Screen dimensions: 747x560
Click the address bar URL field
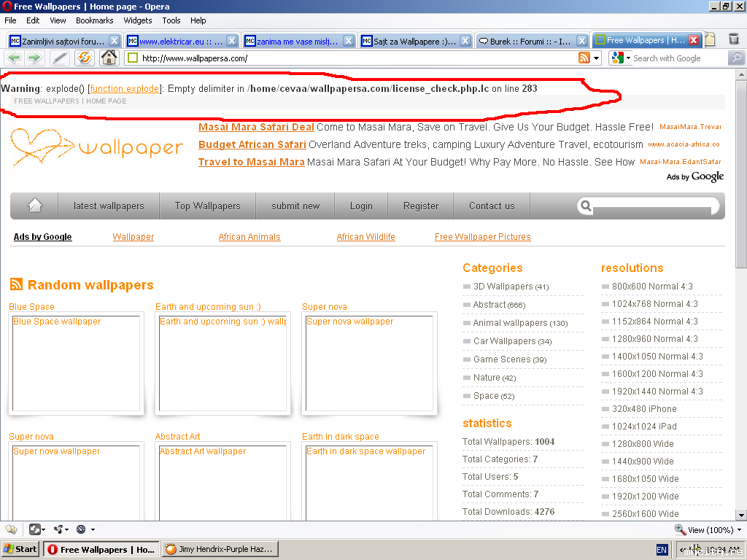(x=352, y=58)
